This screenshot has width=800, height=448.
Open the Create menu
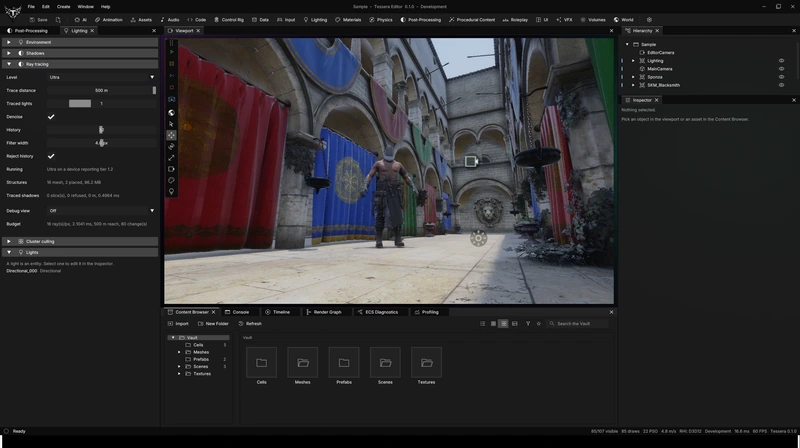coord(63,7)
